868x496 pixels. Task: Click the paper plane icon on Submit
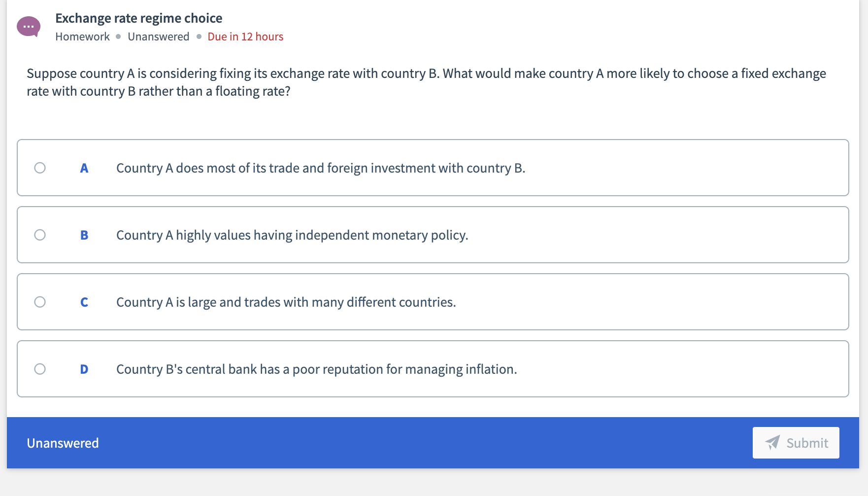pos(773,443)
